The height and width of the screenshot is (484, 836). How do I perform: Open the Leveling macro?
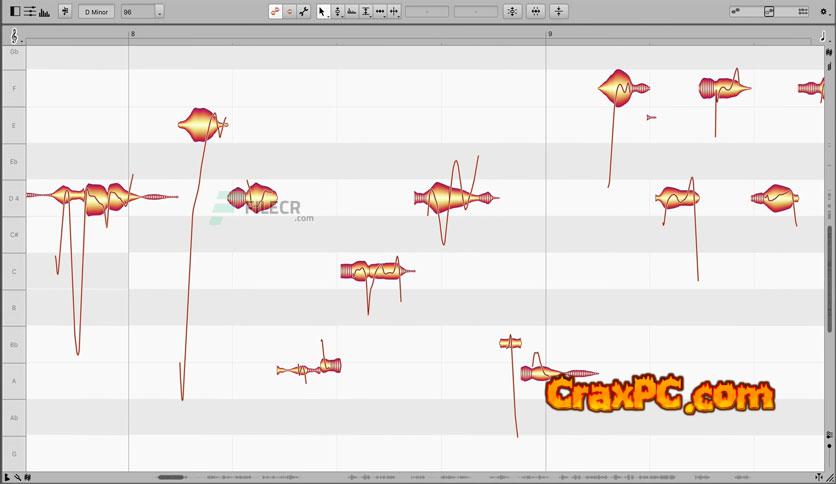tap(561, 11)
